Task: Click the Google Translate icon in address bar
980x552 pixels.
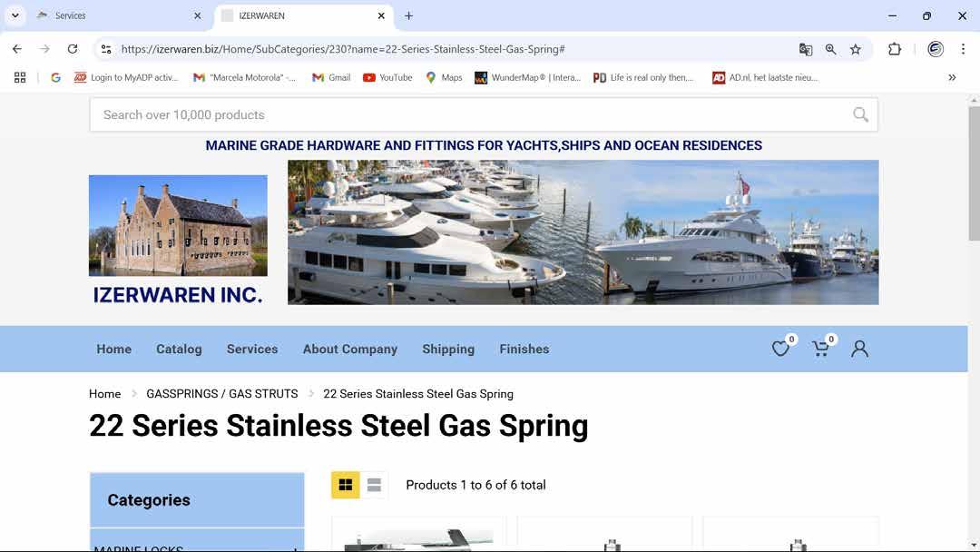Action: click(x=806, y=49)
